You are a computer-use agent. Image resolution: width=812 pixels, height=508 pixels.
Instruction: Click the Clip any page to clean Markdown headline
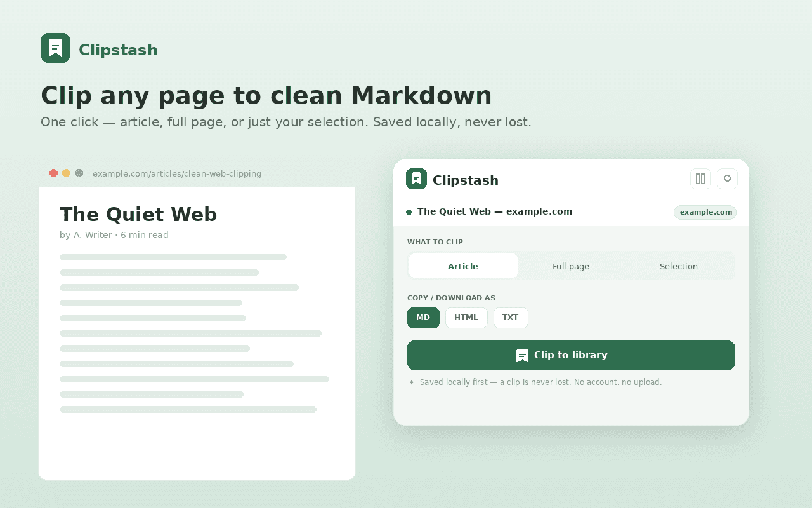click(x=266, y=96)
